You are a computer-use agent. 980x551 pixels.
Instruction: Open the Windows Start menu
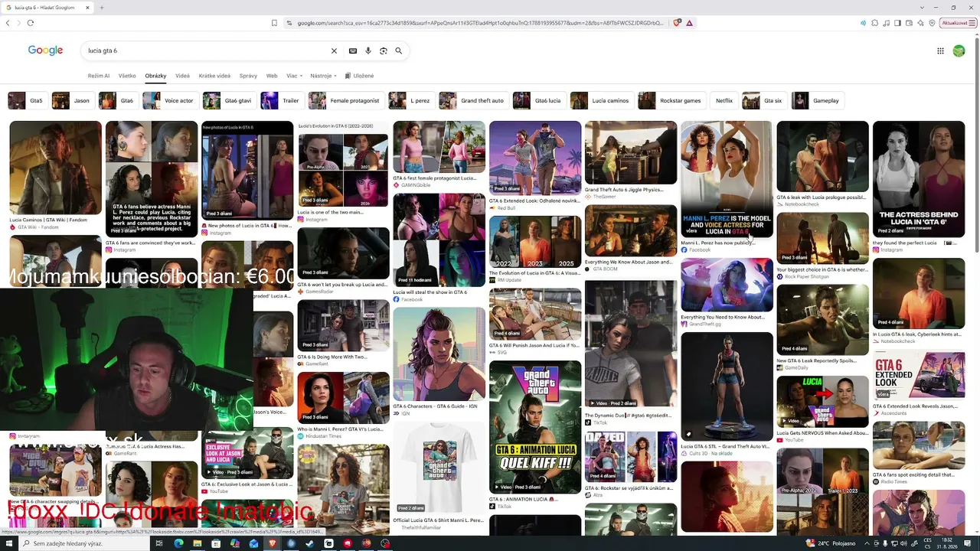pyautogui.click(x=8, y=543)
